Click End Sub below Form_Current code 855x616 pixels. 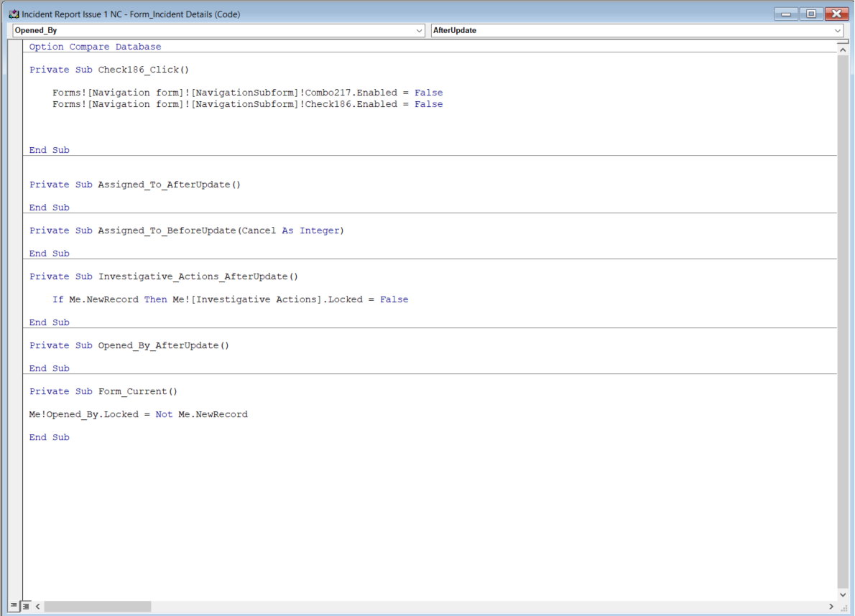point(49,437)
